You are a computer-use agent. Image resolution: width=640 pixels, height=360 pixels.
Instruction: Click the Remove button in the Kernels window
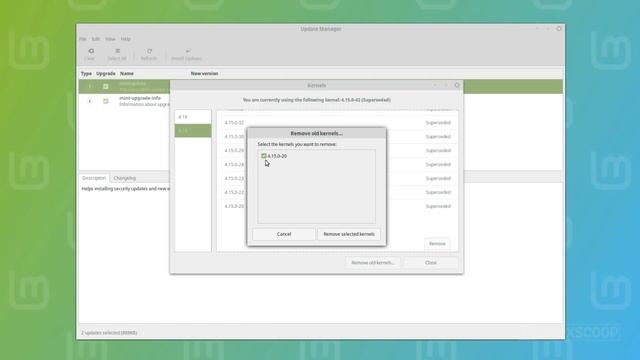pos(437,244)
